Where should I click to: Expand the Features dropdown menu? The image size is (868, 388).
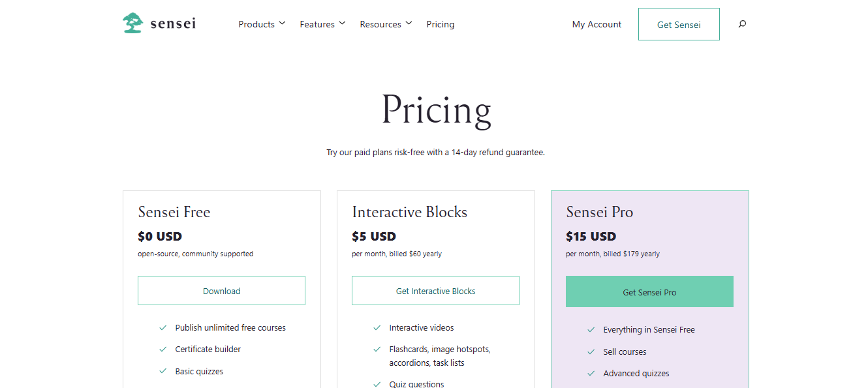(x=322, y=24)
